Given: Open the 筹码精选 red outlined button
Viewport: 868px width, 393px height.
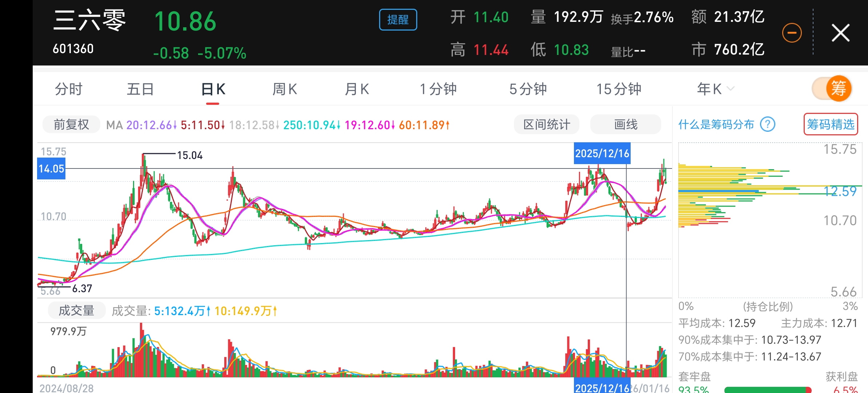Looking at the screenshot, I should click(x=831, y=124).
